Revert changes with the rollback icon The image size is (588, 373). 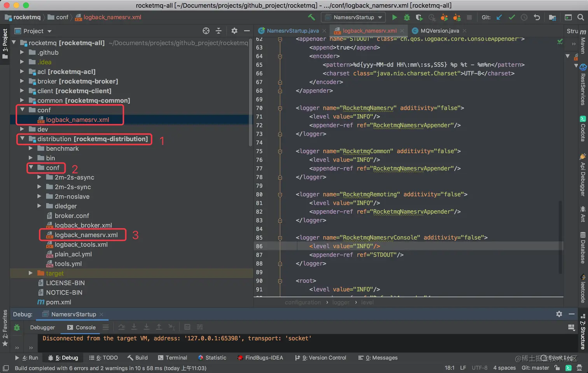537,17
